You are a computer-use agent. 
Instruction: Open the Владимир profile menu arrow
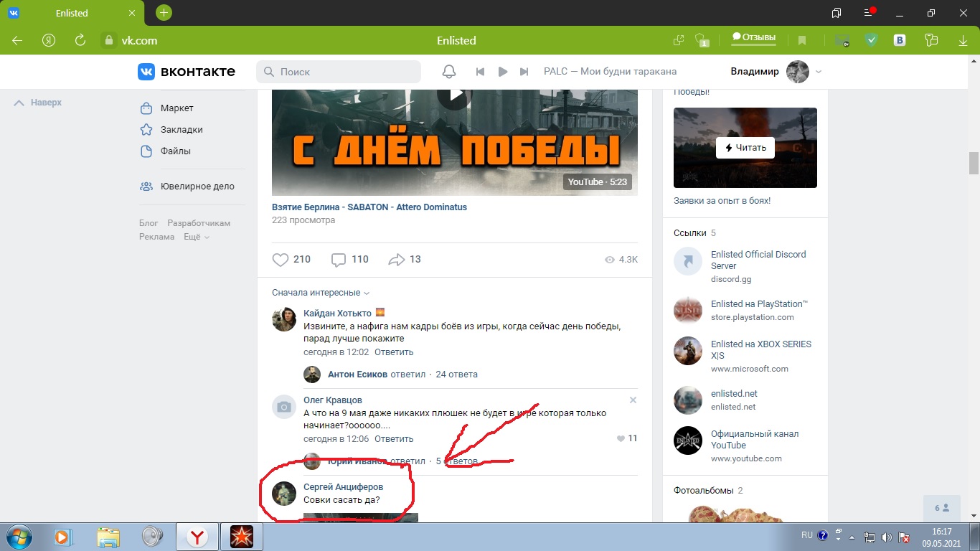pyautogui.click(x=819, y=72)
